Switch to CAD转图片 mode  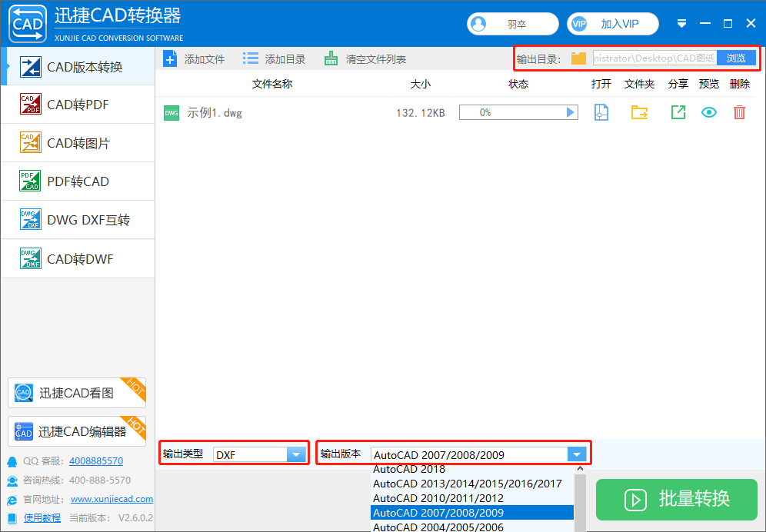[x=78, y=143]
